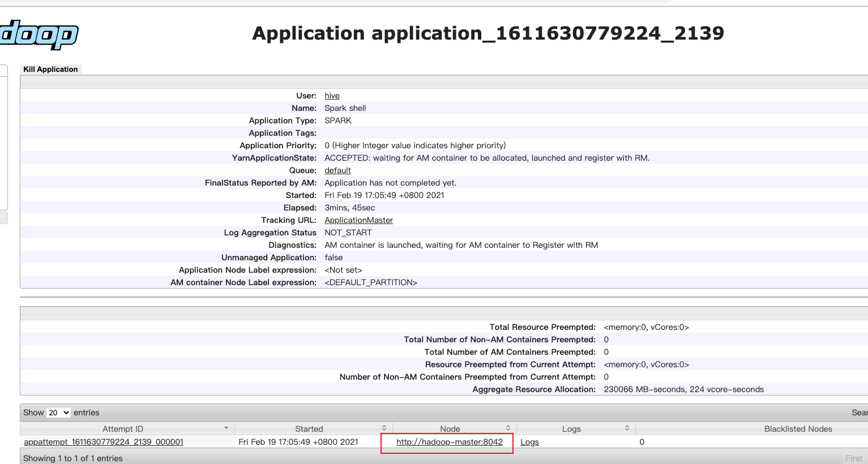The image size is (868, 464).
Task: Sort attempts by Attempt ID arrow
Action: [x=226, y=428]
